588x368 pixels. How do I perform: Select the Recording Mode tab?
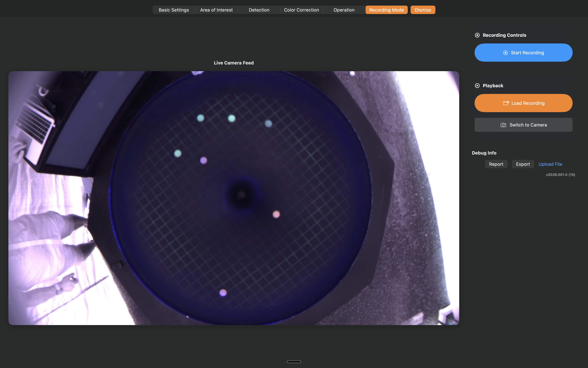point(386,10)
